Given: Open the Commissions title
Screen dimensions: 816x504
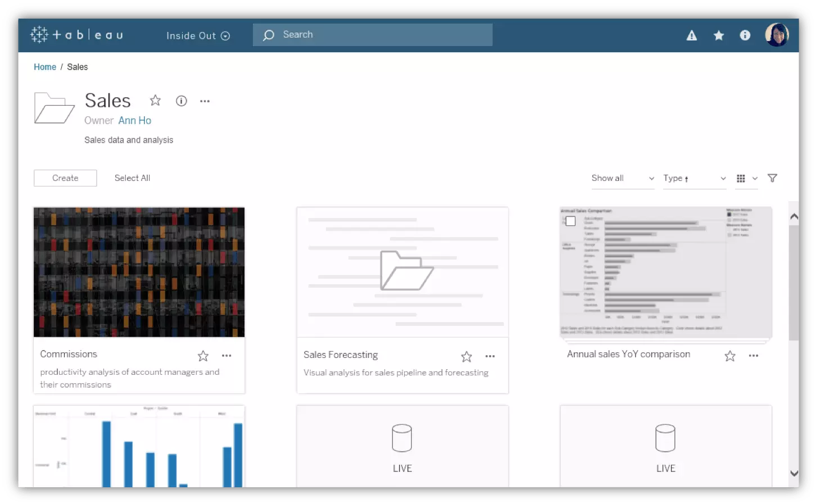Looking at the screenshot, I should coord(69,354).
